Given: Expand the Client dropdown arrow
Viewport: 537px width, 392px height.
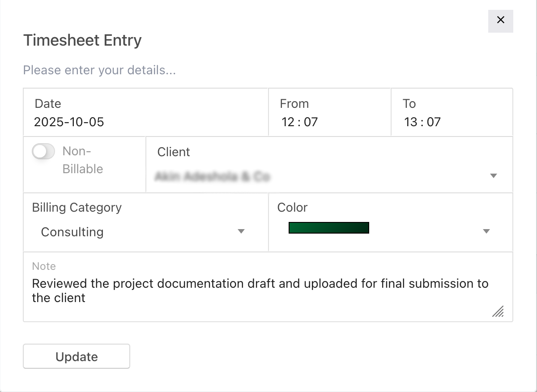Looking at the screenshot, I should (x=494, y=176).
